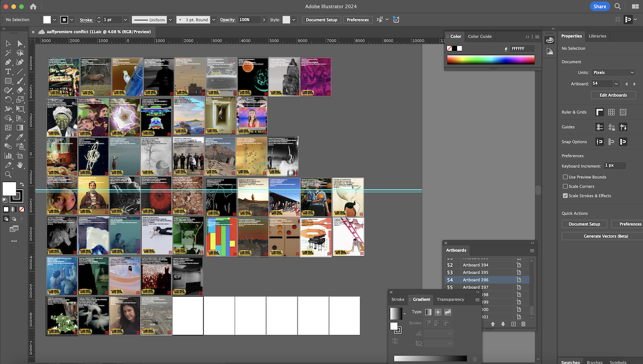The image size is (643, 364).
Task: Toggle smart guides button
Action: 623,127
